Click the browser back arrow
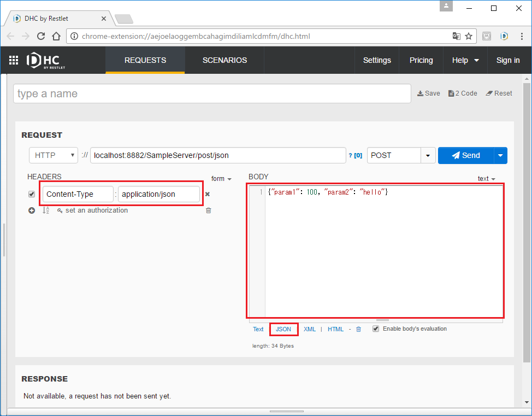This screenshot has width=532, height=416. point(10,36)
